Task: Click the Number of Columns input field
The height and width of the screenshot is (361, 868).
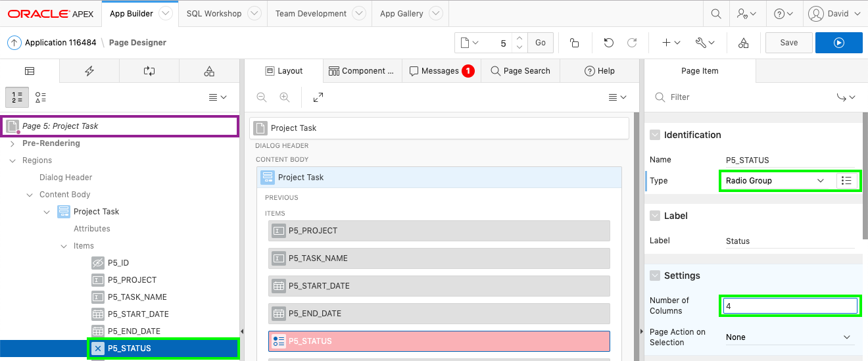Action: coord(789,306)
